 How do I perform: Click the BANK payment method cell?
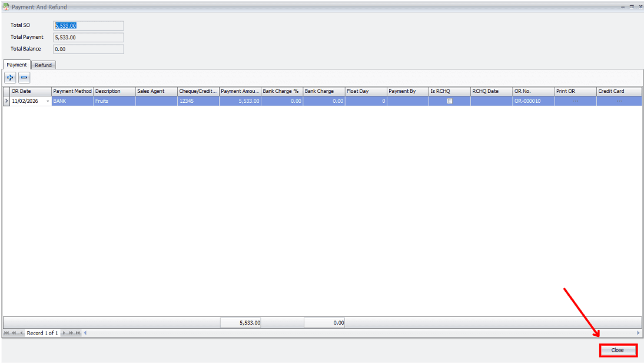tap(72, 101)
